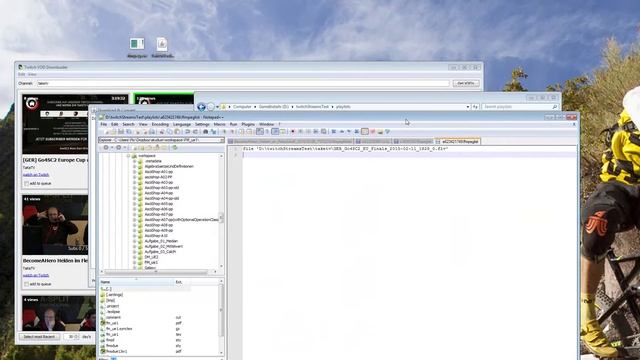The image size is (640, 360).
Task: Click the Copy icon in Notepad++ toolbar
Action: (169, 131)
